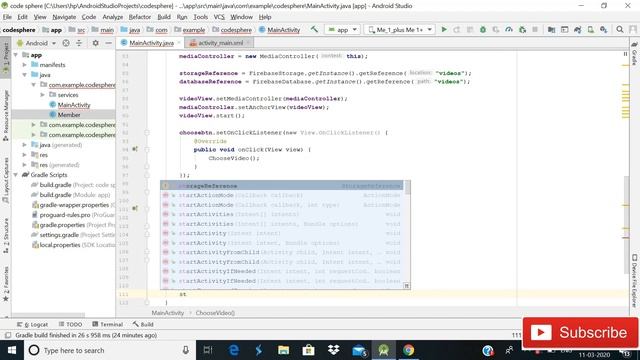Image resolution: width=640 pixels, height=360 pixels.
Task: Expand the manifests folder
Action: (25, 64)
